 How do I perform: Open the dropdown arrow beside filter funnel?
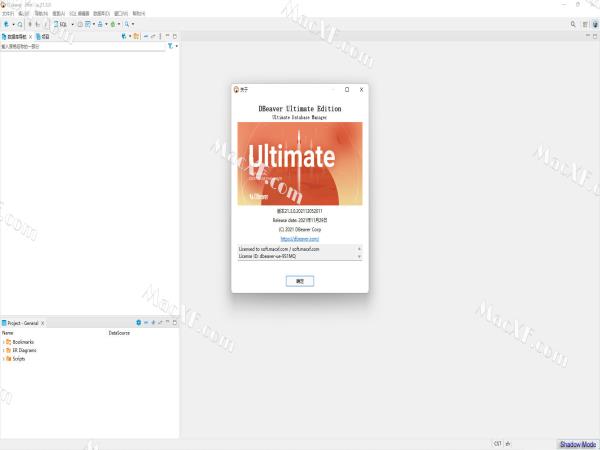coord(176,46)
